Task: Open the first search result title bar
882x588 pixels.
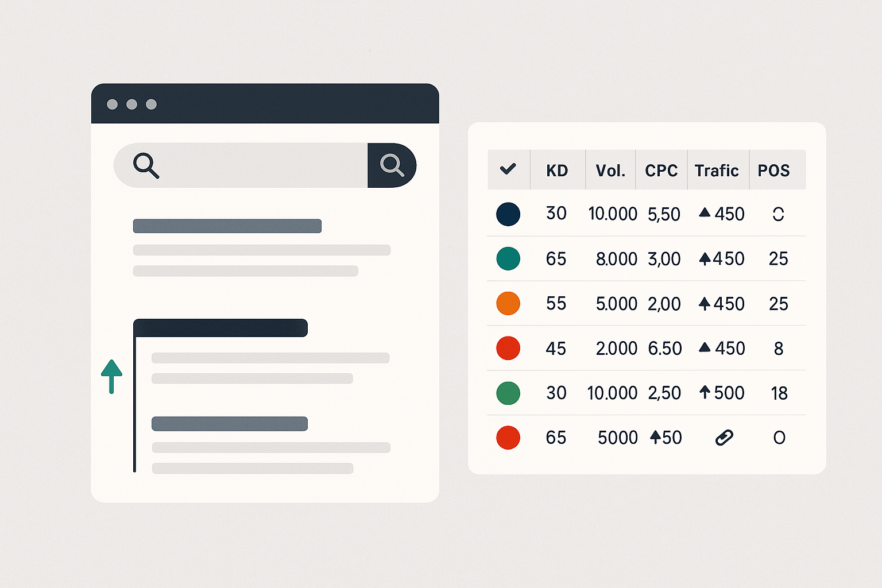Action: [227, 226]
